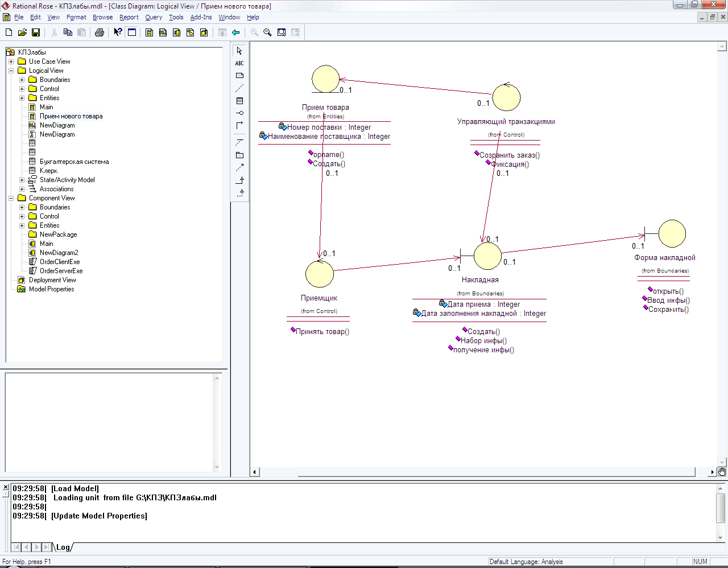Open the Add-Ins menu
Screen dimensions: 728x568
201,17
